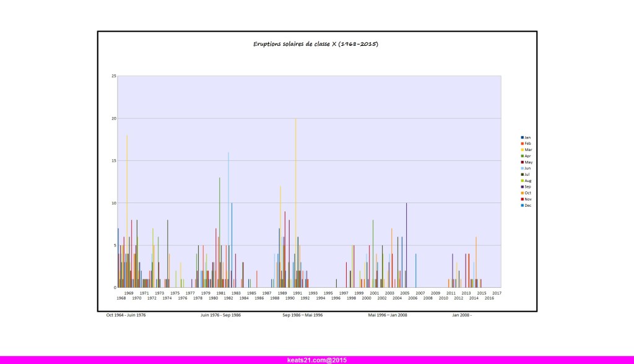Click the x-axis year "2008"
The image size is (634, 364).
[x=428, y=298]
